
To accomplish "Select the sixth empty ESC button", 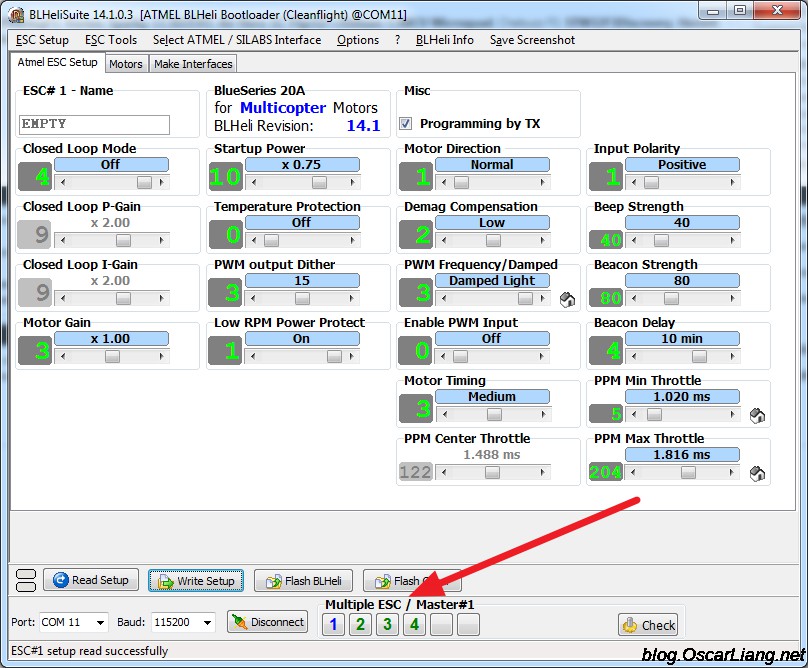I will [x=468, y=625].
